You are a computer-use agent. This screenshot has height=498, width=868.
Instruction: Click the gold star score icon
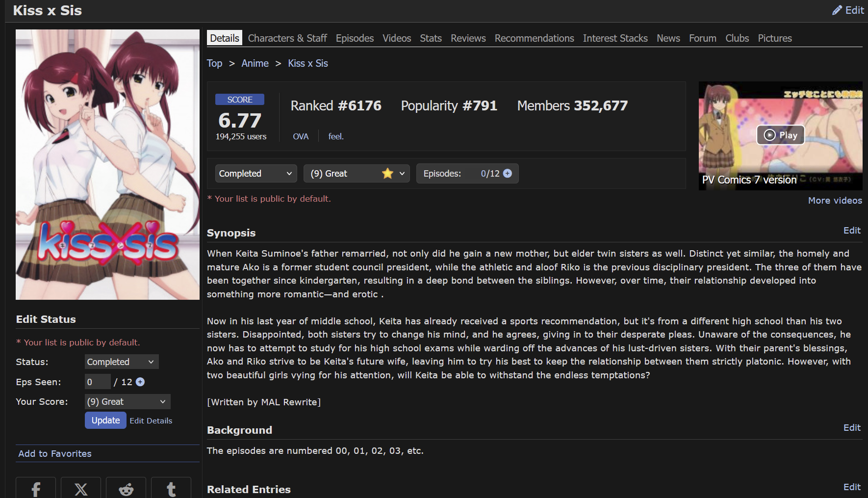coord(387,173)
